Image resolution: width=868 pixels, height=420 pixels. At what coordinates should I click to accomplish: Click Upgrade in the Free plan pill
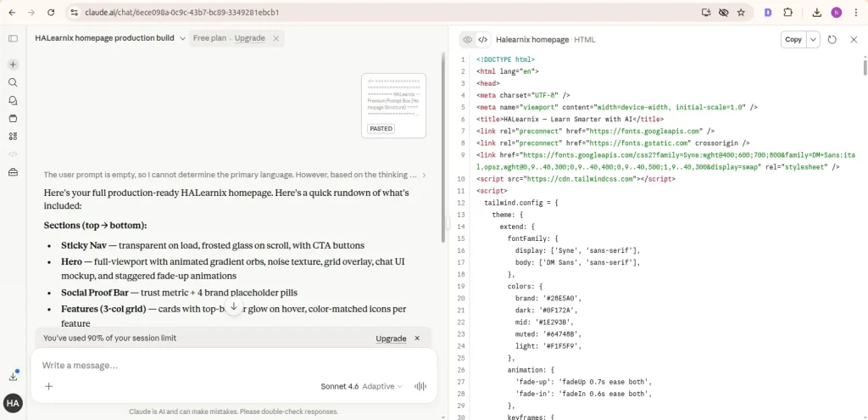pyautogui.click(x=250, y=38)
